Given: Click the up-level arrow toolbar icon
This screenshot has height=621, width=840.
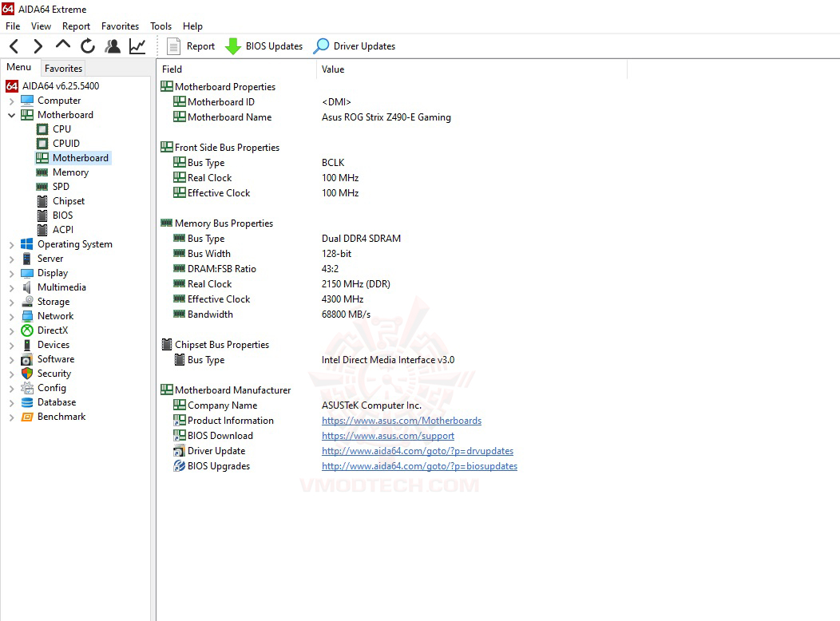Looking at the screenshot, I should pos(62,45).
